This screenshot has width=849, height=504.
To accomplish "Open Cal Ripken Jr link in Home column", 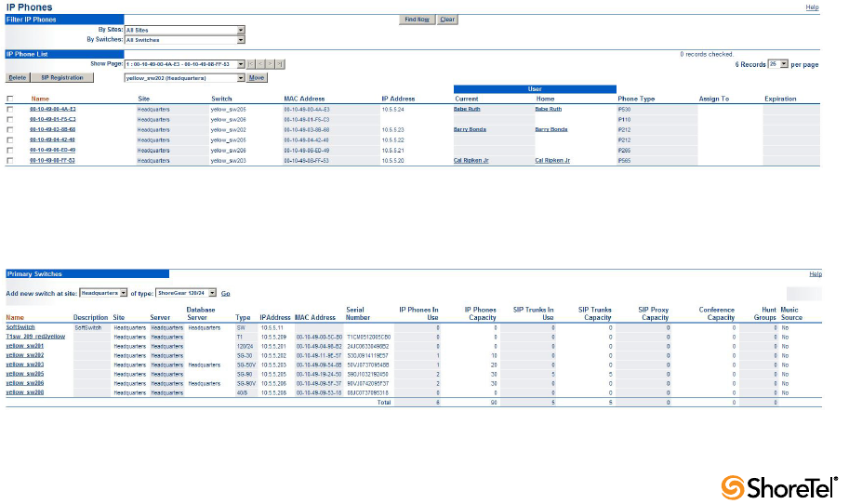I will coord(552,161).
